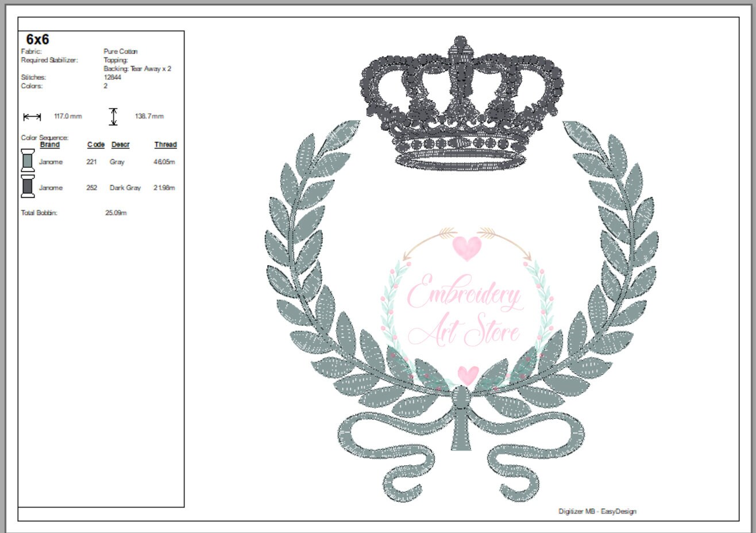Click the Color Sequence heading
Viewport: 756px width, 533px height.
point(44,138)
